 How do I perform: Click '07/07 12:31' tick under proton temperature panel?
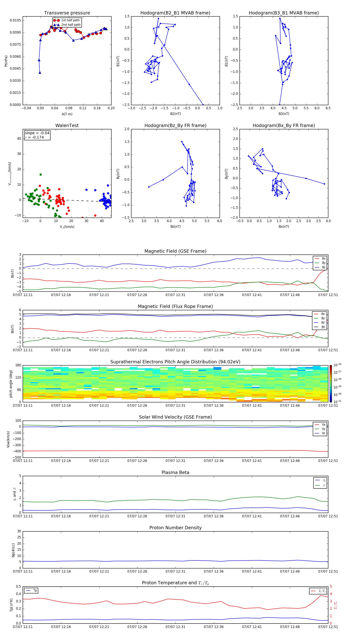tap(175, 627)
